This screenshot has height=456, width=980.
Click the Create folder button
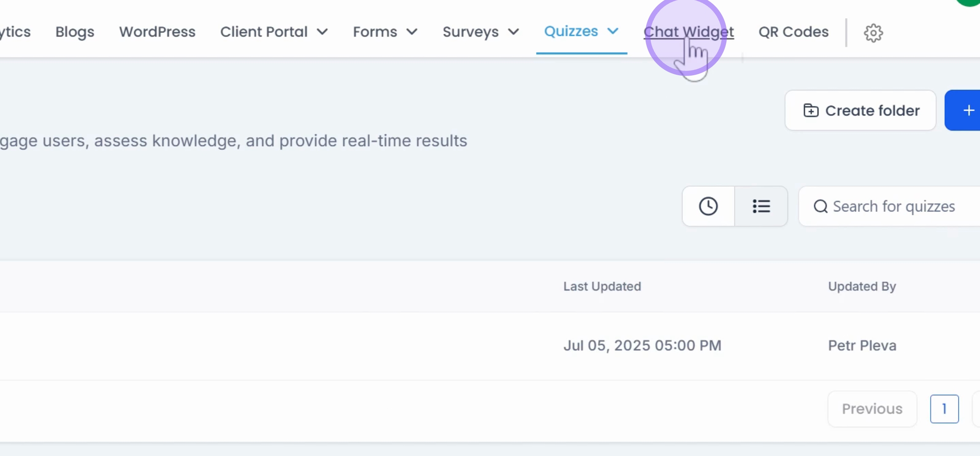point(861,111)
